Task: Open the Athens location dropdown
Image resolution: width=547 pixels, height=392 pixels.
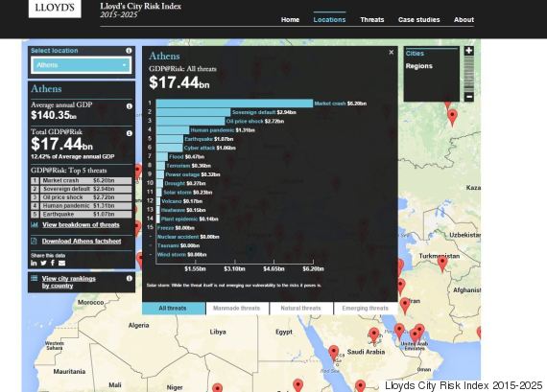Action: (x=82, y=65)
